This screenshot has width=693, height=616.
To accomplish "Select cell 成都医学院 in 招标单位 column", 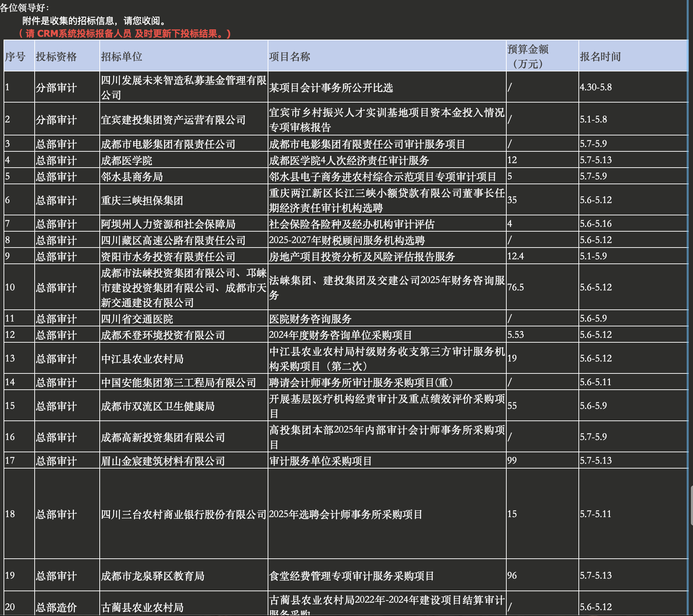I will click(184, 160).
